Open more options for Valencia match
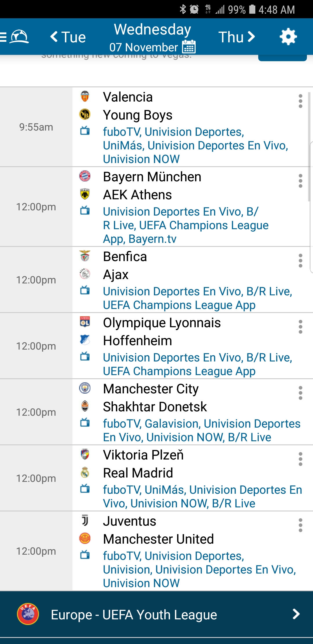This screenshot has height=644, width=313. pyautogui.click(x=300, y=101)
